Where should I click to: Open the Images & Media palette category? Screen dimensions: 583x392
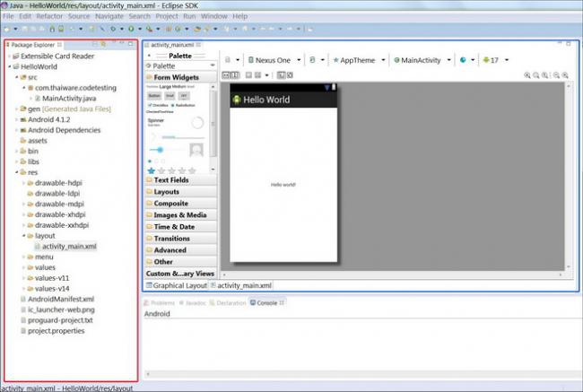pos(180,215)
